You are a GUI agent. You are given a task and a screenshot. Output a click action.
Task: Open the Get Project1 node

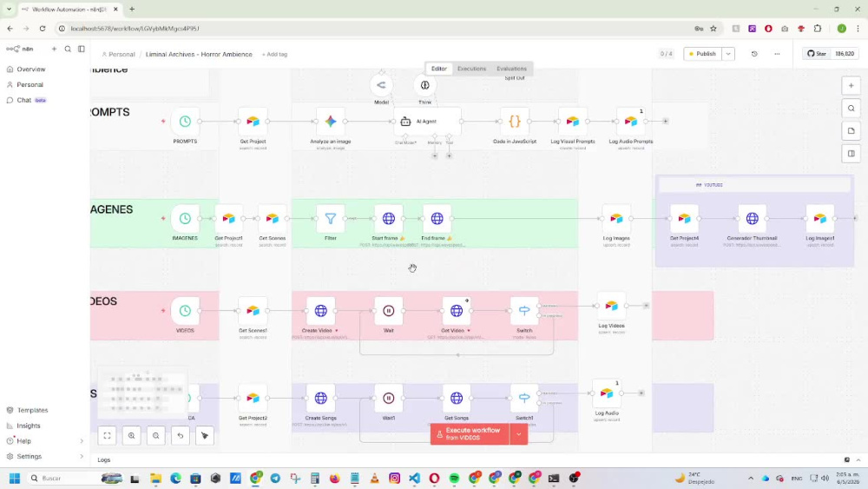[228, 218]
